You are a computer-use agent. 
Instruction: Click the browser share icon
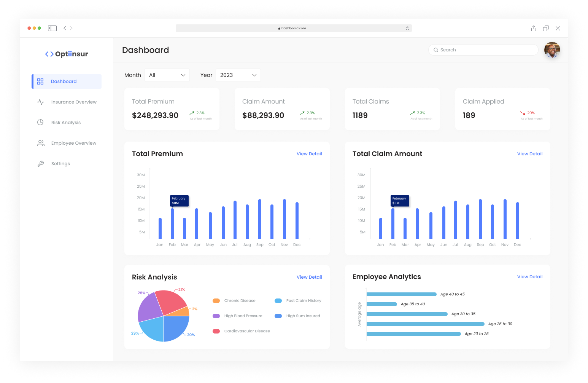[x=534, y=29]
